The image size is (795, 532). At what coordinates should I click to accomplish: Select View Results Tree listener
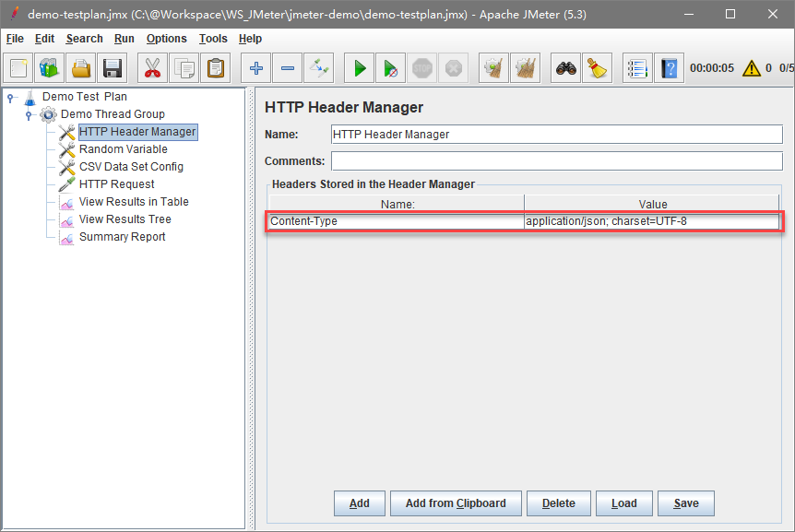tap(125, 219)
